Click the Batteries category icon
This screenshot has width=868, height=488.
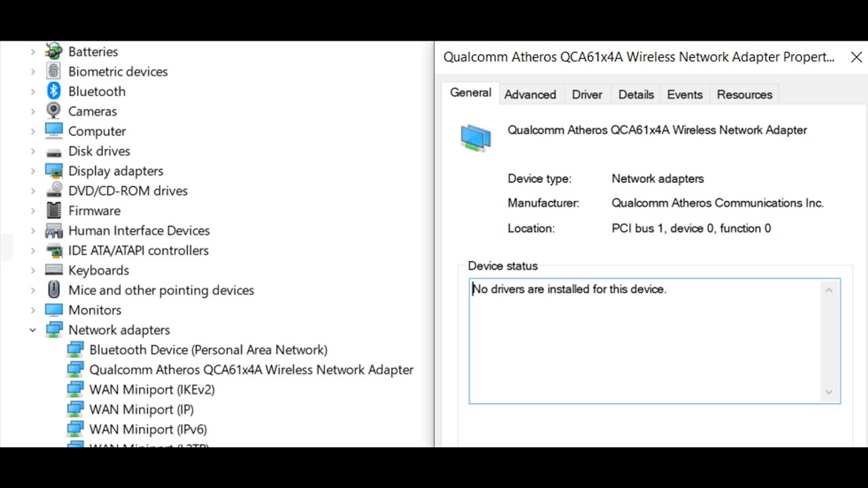[x=54, y=52]
